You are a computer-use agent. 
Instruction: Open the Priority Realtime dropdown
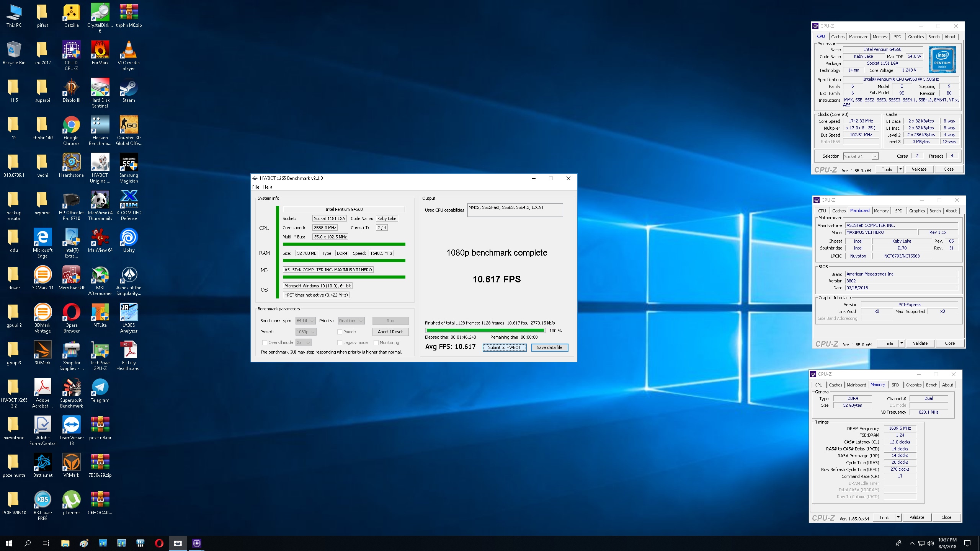point(351,321)
